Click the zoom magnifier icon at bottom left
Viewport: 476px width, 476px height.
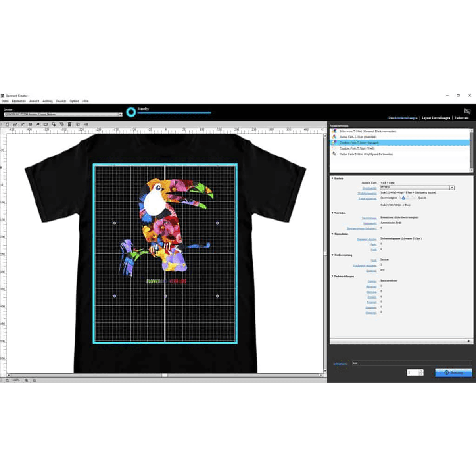7,380
